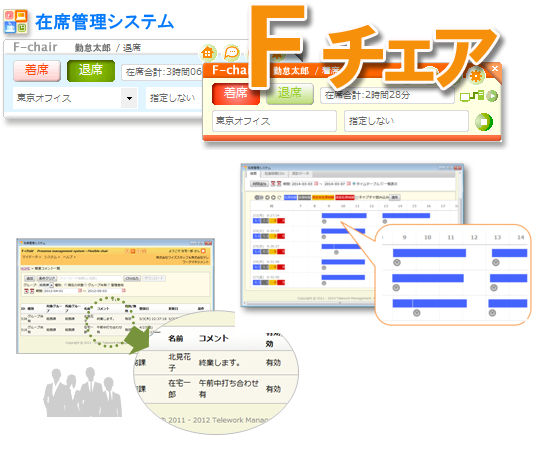Open the 指定しない selector in the blue widget

click(174, 98)
